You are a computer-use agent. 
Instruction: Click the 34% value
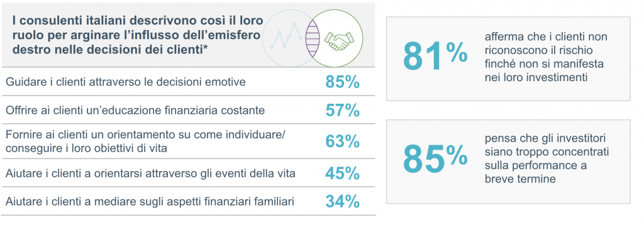pos(343,202)
